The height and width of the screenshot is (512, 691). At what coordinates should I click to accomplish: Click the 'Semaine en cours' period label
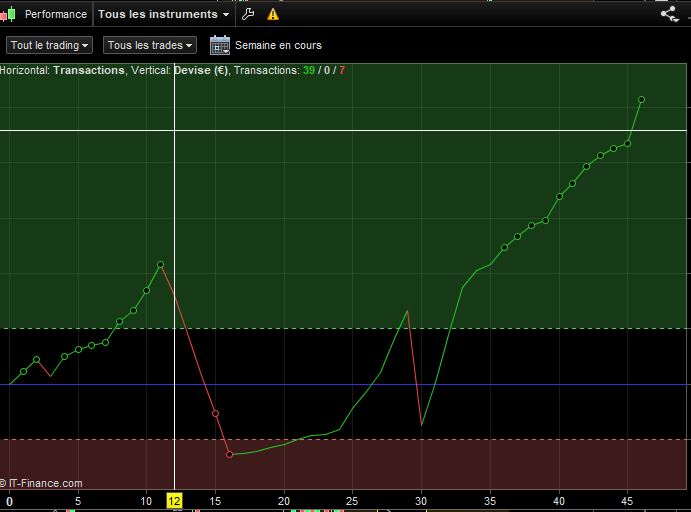pos(278,45)
